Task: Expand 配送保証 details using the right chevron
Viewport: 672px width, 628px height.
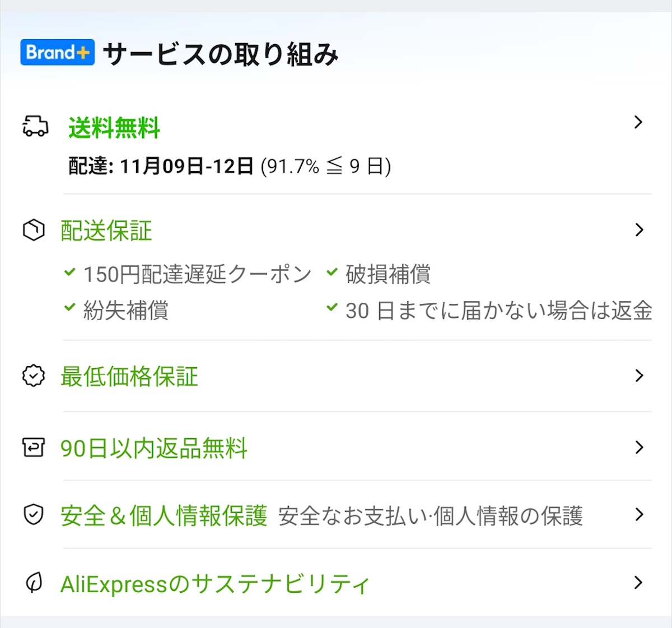Action: [638, 229]
